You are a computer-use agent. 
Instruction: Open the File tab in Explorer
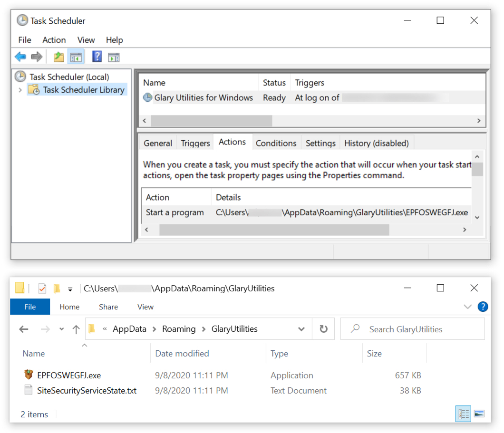[30, 307]
